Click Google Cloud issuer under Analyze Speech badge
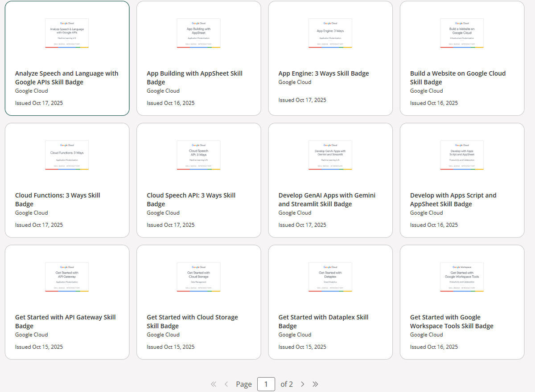The height and width of the screenshot is (392, 535). pos(31,91)
